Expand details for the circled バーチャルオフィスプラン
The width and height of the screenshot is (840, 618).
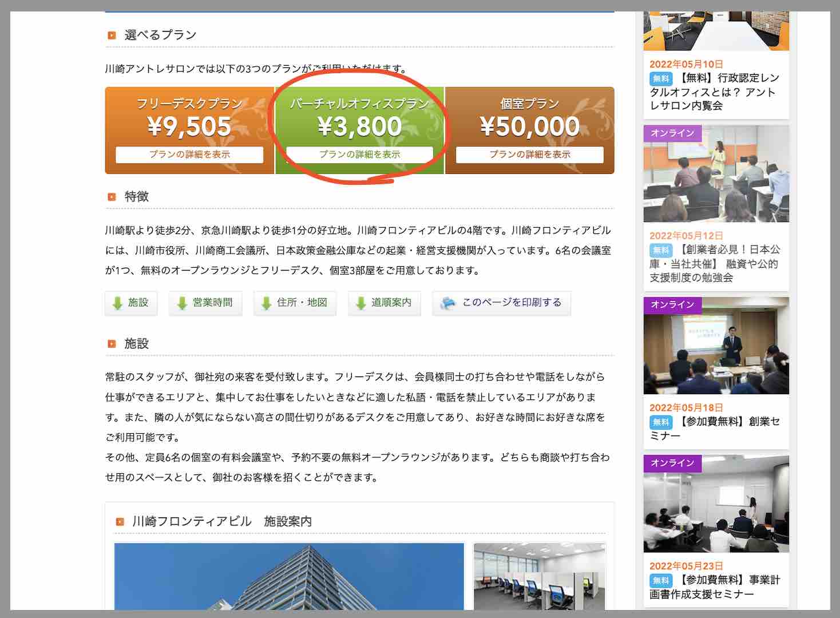click(x=358, y=154)
